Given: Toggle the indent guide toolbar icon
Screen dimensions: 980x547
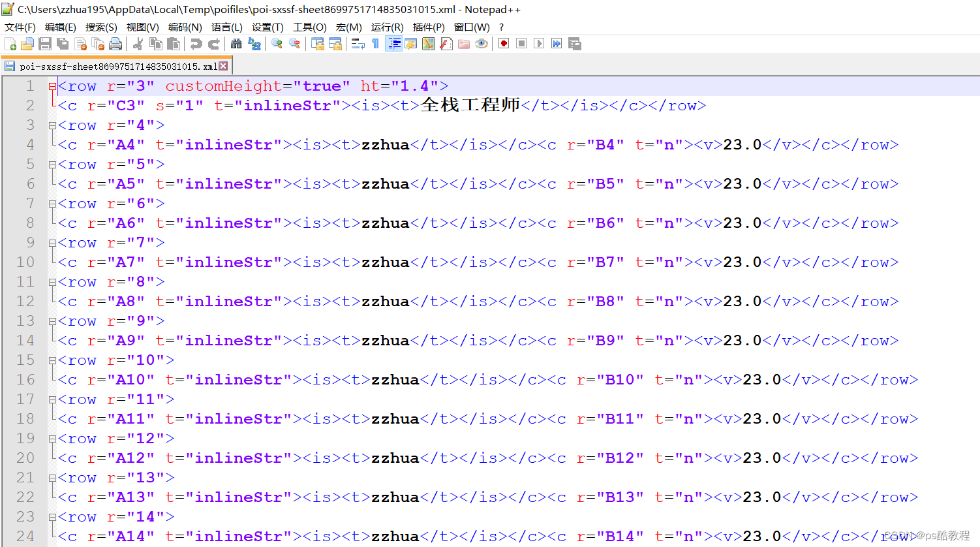Looking at the screenshot, I should coord(394,44).
